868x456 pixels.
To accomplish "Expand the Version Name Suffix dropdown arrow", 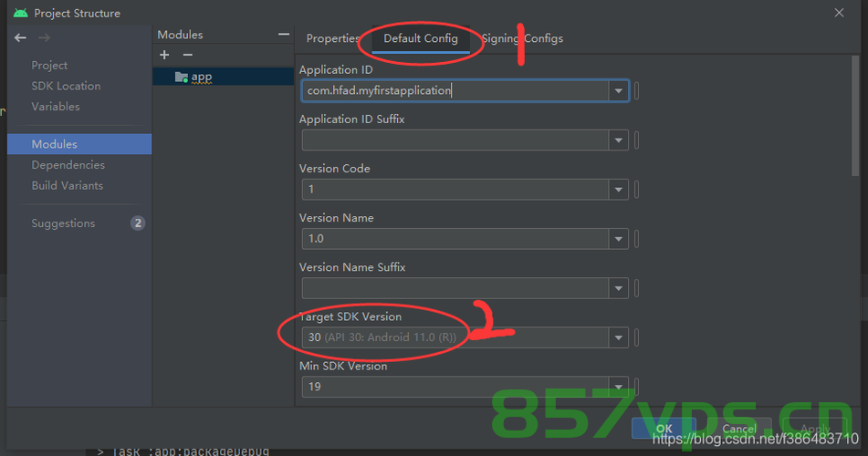I will [x=618, y=288].
